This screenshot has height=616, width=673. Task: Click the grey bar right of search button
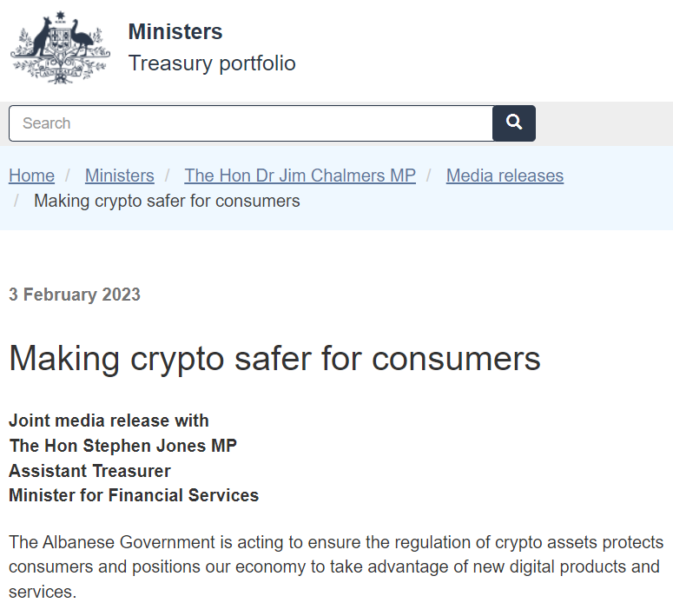604,123
